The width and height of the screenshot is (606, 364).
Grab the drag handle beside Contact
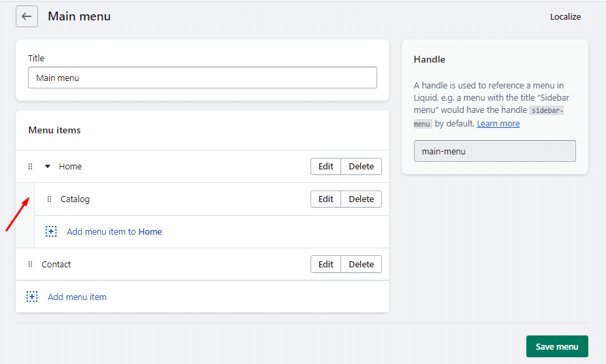click(x=30, y=265)
